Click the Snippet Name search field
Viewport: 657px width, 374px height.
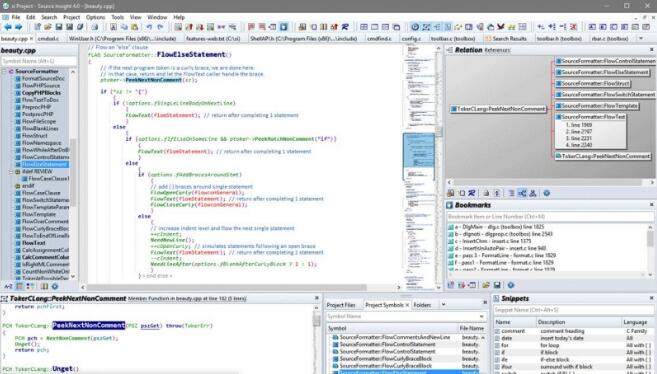pos(574,310)
